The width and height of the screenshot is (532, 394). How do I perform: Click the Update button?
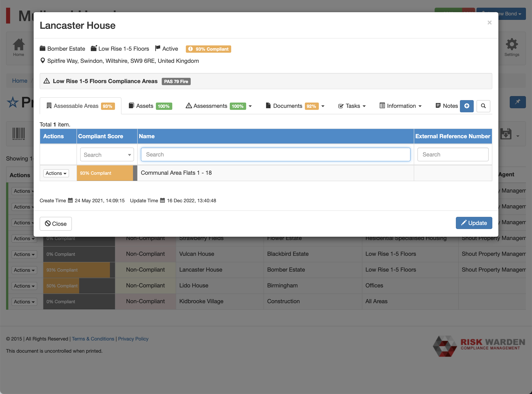(x=474, y=223)
